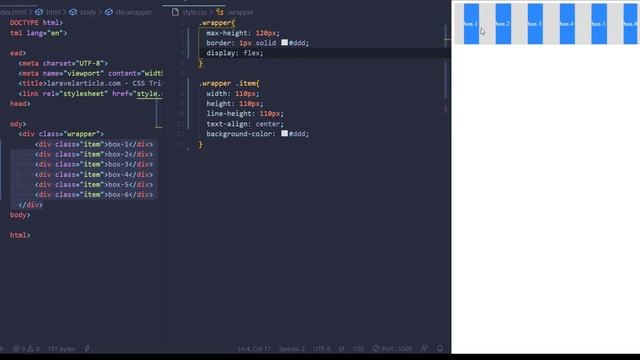
Task: Click the Ln 4, Col 17 cursor position
Action: pyautogui.click(x=254, y=349)
